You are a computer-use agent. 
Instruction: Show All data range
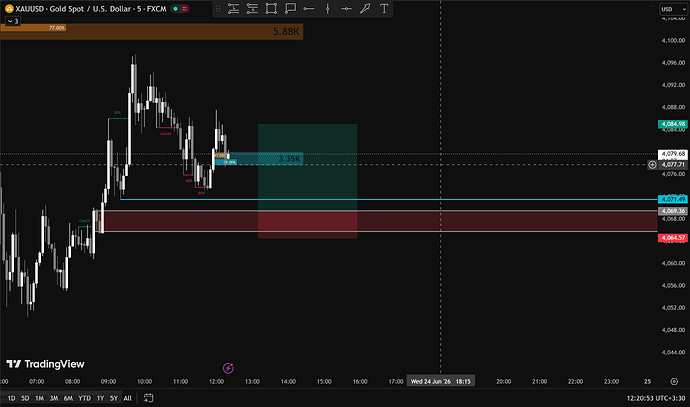click(x=128, y=398)
